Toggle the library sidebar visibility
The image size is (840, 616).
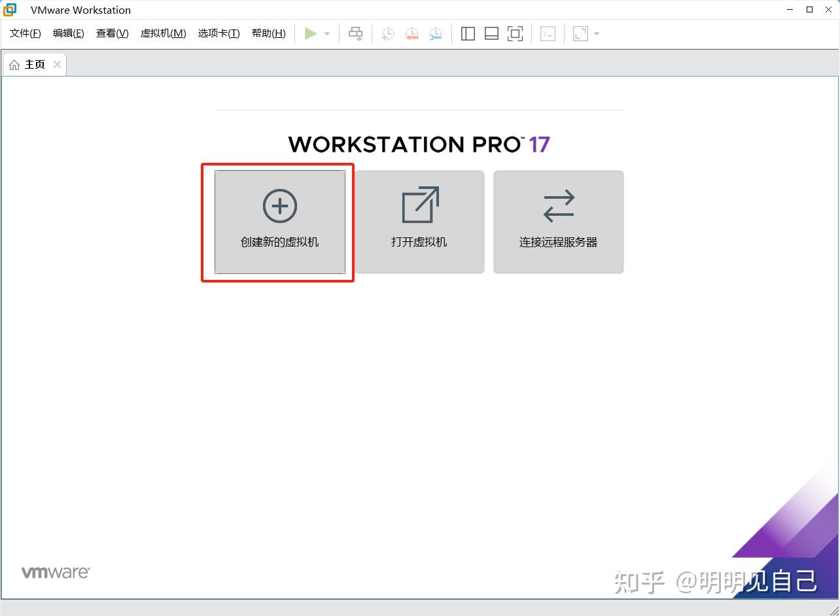[468, 33]
